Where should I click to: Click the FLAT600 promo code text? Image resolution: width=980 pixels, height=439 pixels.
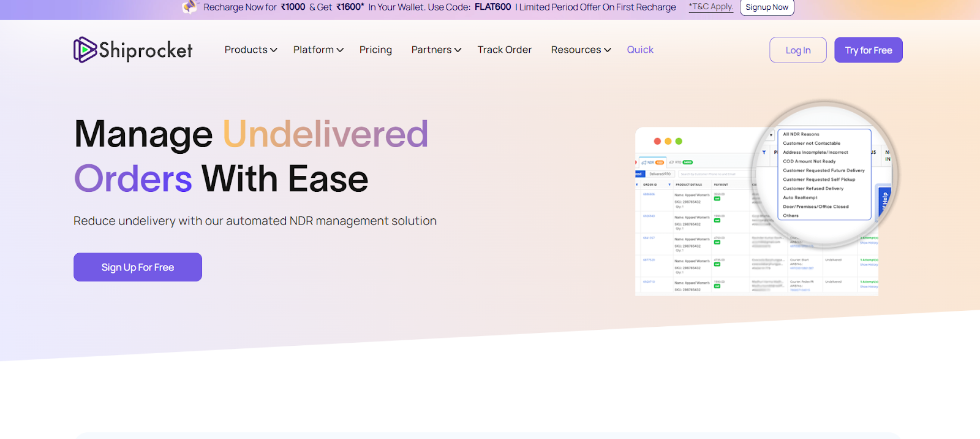492,7
